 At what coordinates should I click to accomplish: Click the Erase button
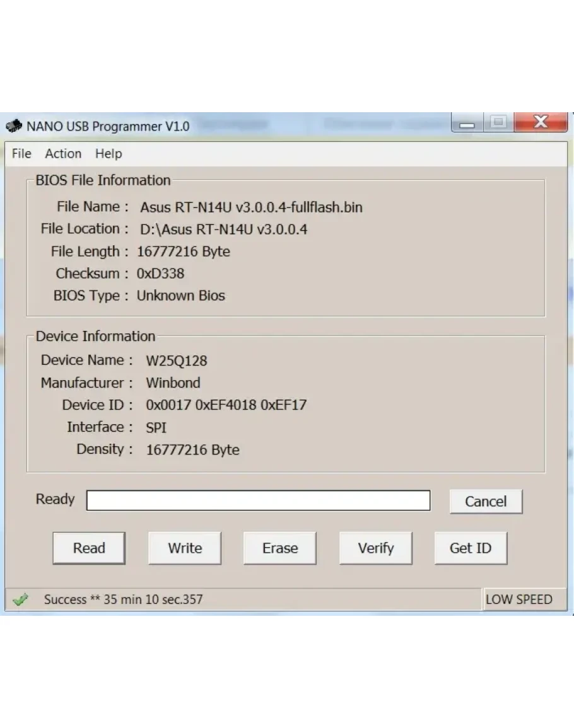(280, 548)
